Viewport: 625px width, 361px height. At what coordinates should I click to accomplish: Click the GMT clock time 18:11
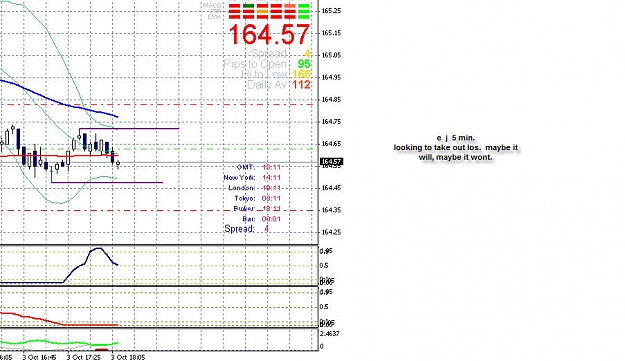pos(271,167)
